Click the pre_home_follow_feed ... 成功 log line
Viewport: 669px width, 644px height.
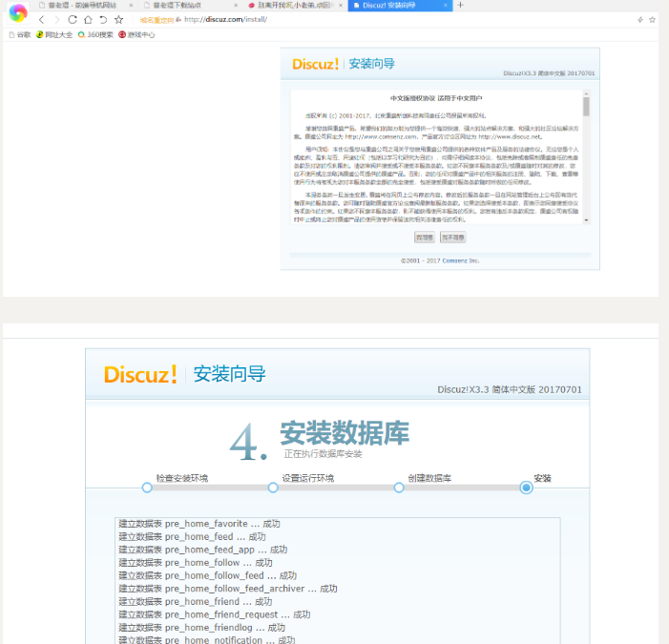[x=207, y=575]
